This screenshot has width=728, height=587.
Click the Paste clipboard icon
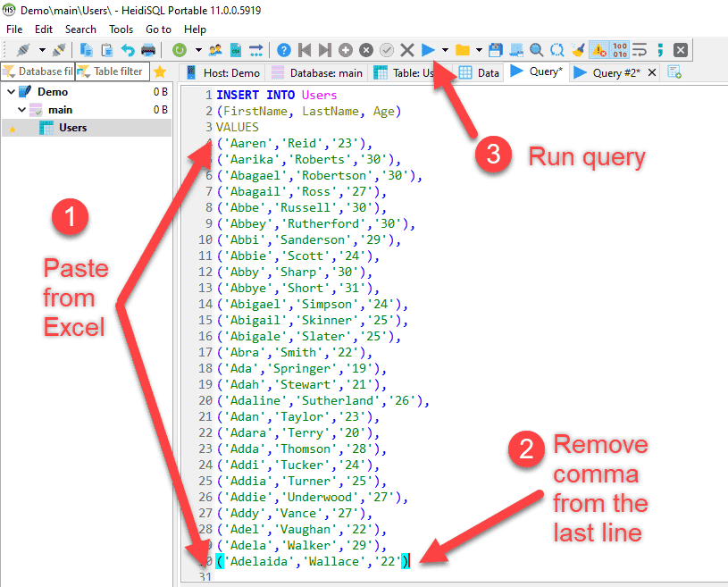107,50
